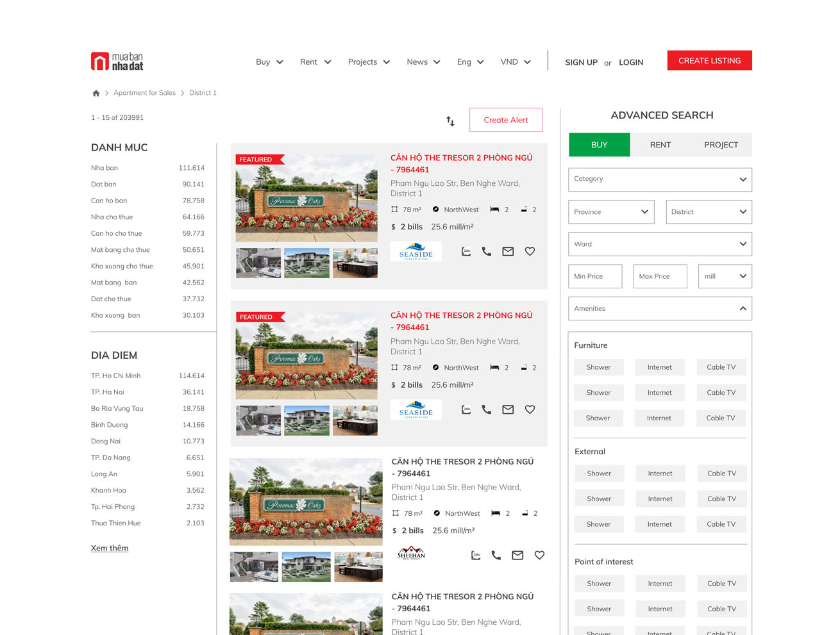The height and width of the screenshot is (635, 840).
Task: Click the Min Price field
Action: (x=595, y=276)
